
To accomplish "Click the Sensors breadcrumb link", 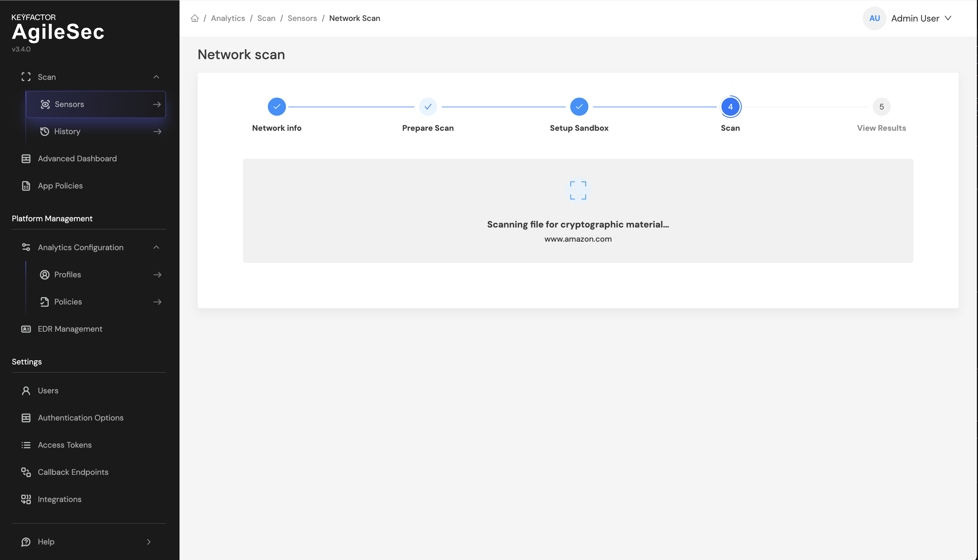I will pos(302,18).
